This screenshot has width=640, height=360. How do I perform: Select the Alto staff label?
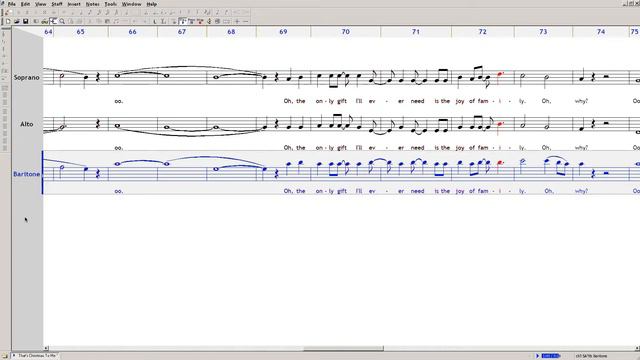tap(27, 124)
